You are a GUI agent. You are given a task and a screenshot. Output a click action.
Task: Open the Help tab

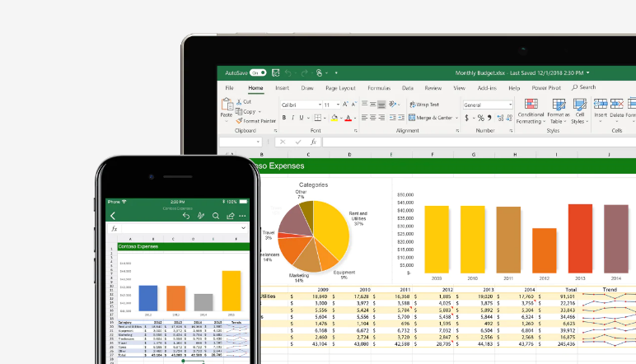click(x=514, y=88)
